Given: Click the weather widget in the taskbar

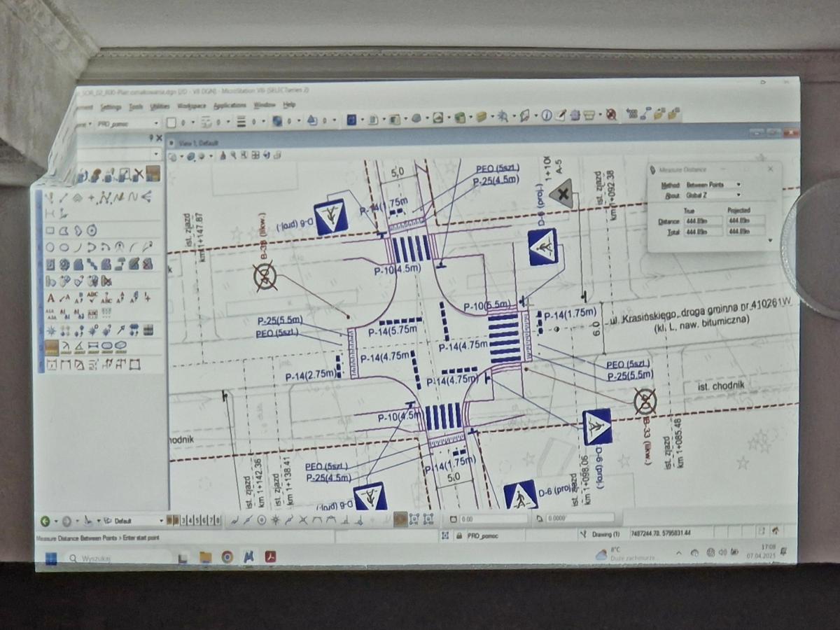Looking at the screenshot, I should tap(625, 554).
